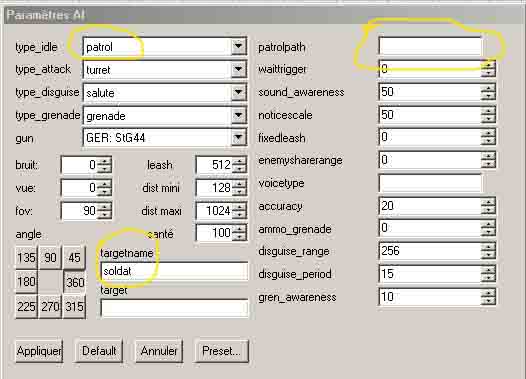This screenshot has width=526, height=379.
Task: Click the santé field showing 100
Action: pyautogui.click(x=214, y=232)
